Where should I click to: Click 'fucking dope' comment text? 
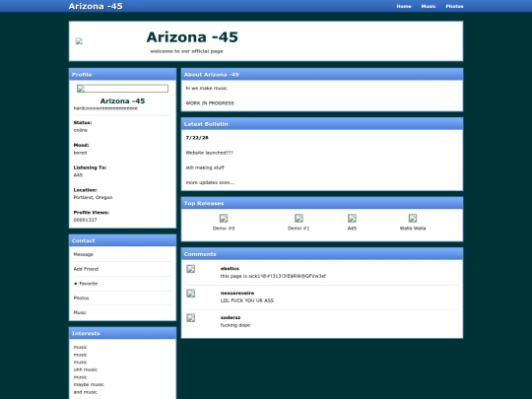click(x=235, y=325)
